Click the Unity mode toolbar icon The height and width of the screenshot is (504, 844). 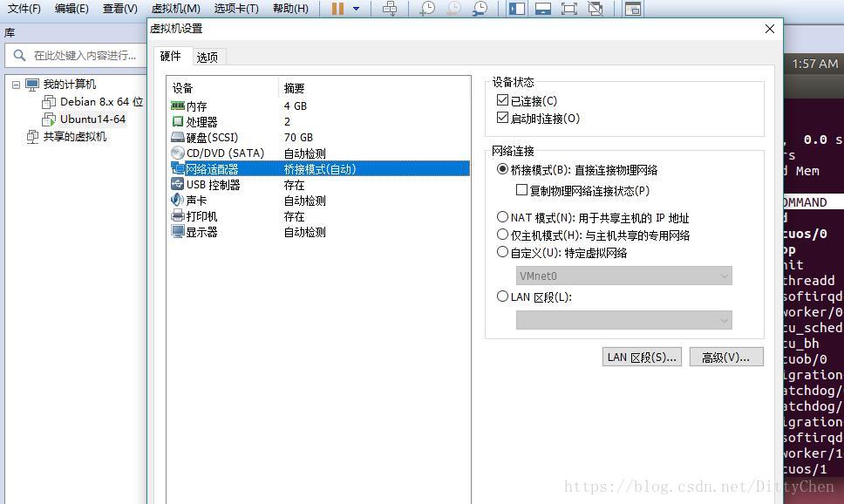tap(596, 9)
